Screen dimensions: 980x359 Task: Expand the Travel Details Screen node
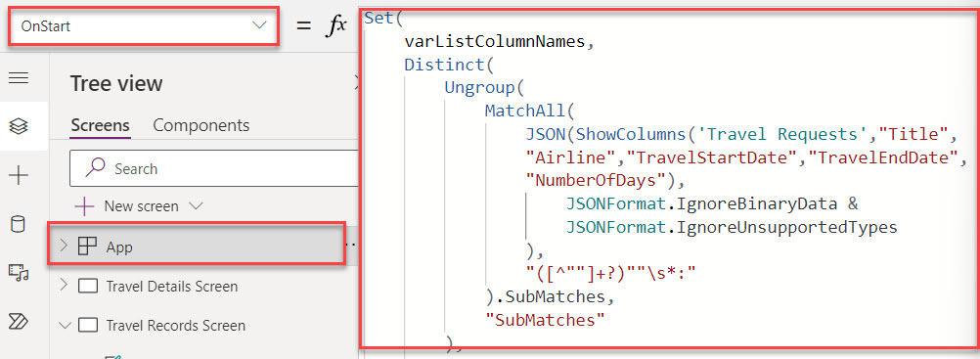pyautogui.click(x=64, y=286)
